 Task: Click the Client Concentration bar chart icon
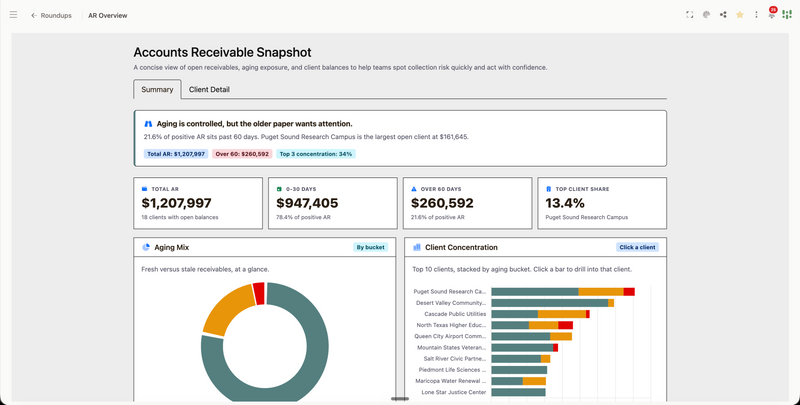[417, 247]
